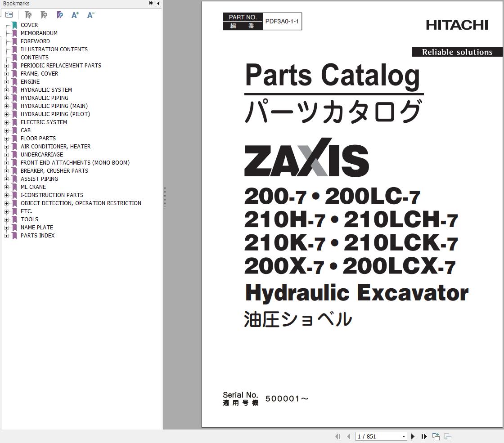Image resolution: width=504 pixels, height=443 pixels.
Task: Click the First Page navigation icon
Action: (337, 436)
